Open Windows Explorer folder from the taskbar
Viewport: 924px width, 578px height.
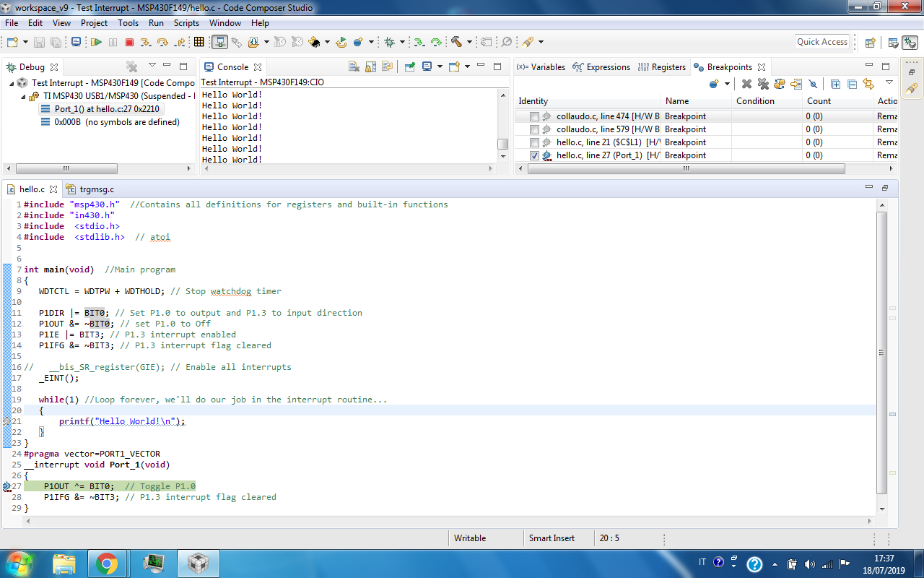point(64,564)
